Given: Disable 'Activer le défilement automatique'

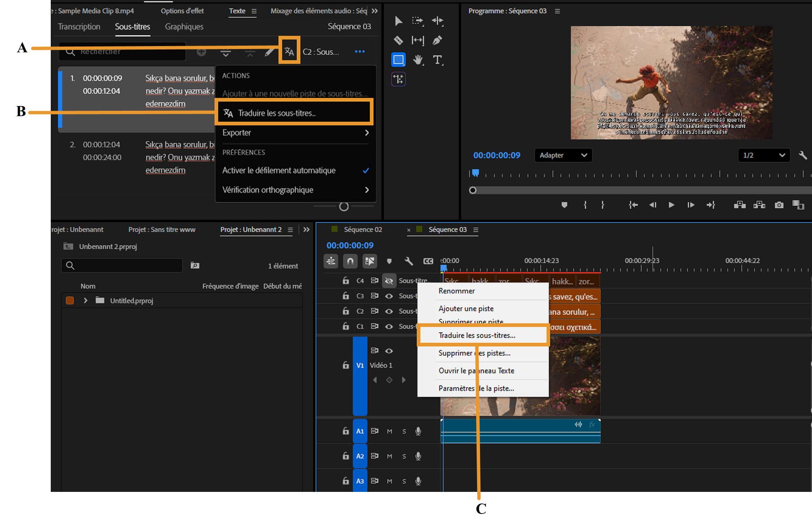Looking at the screenshot, I should pyautogui.click(x=279, y=170).
